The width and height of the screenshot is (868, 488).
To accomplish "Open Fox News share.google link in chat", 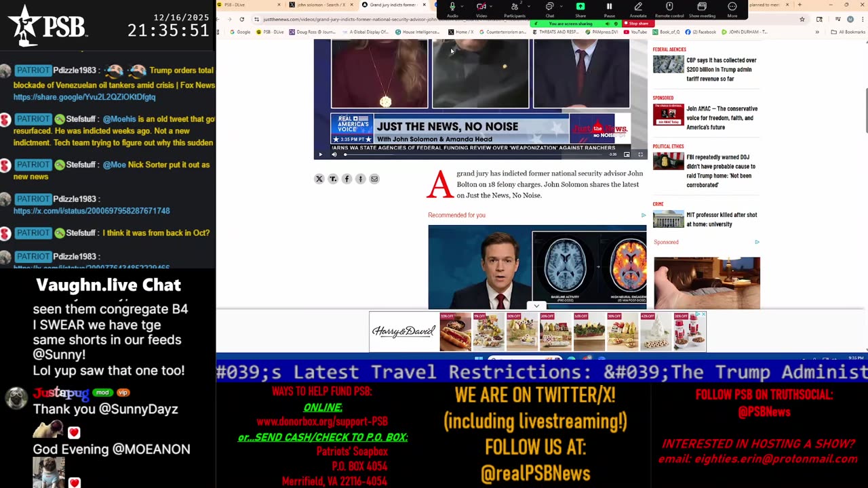I will (84, 97).
